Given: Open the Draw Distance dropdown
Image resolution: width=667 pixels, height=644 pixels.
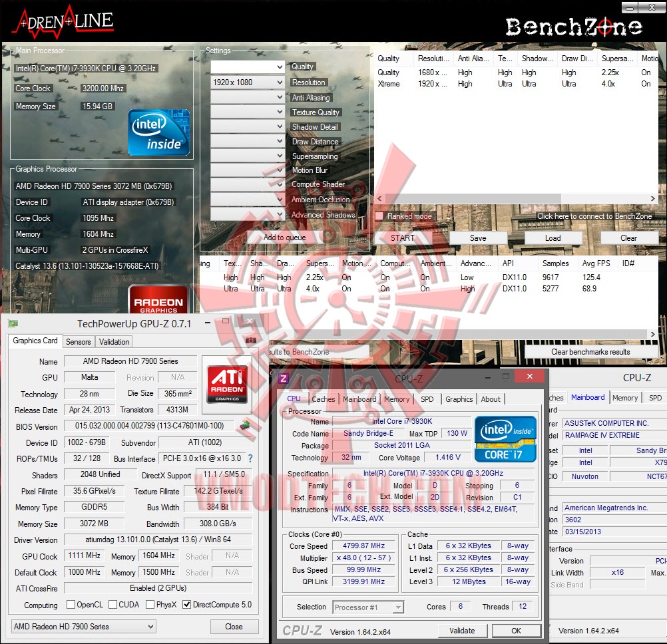Looking at the screenshot, I should click(248, 140).
